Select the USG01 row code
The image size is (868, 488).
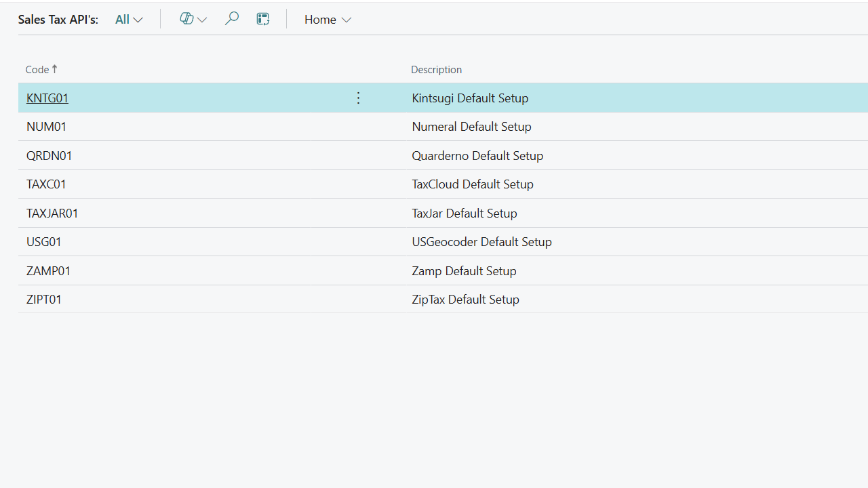pos(44,242)
